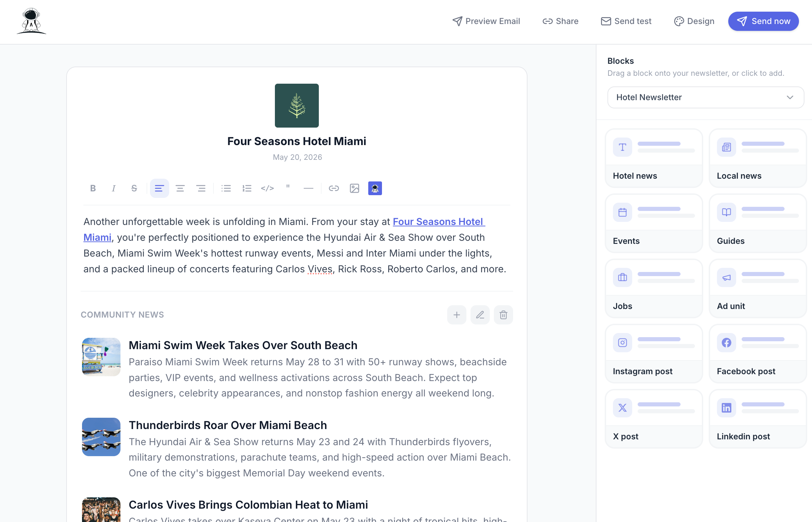
Task: Click the newsletter title Four Seasons Hotel Miami
Action: click(297, 141)
